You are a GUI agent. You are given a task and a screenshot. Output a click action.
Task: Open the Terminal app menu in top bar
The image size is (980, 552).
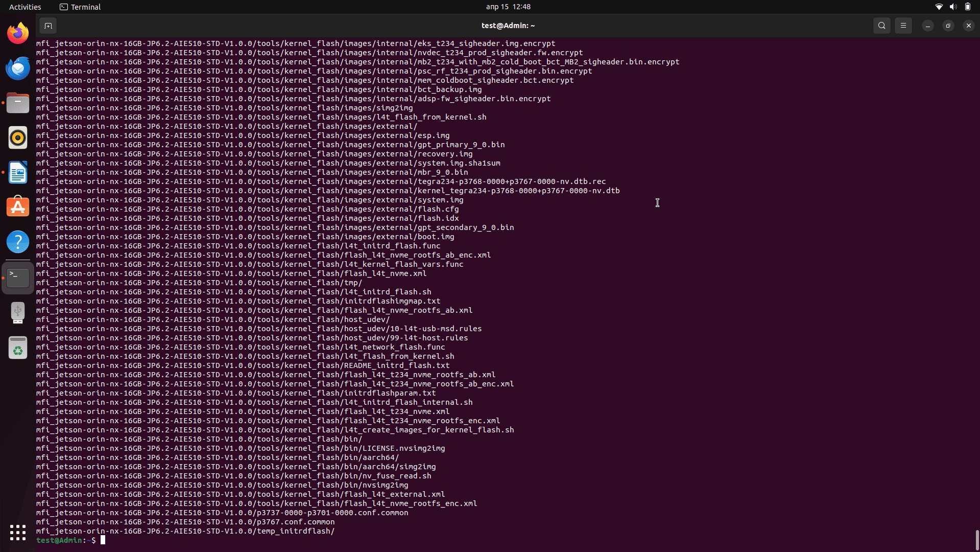point(80,7)
